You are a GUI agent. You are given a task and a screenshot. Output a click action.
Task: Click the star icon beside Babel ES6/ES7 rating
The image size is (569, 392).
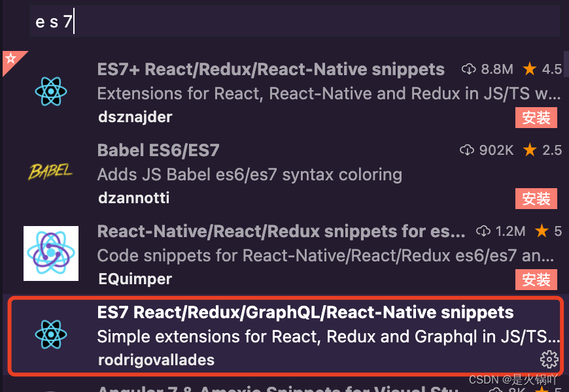click(x=529, y=150)
